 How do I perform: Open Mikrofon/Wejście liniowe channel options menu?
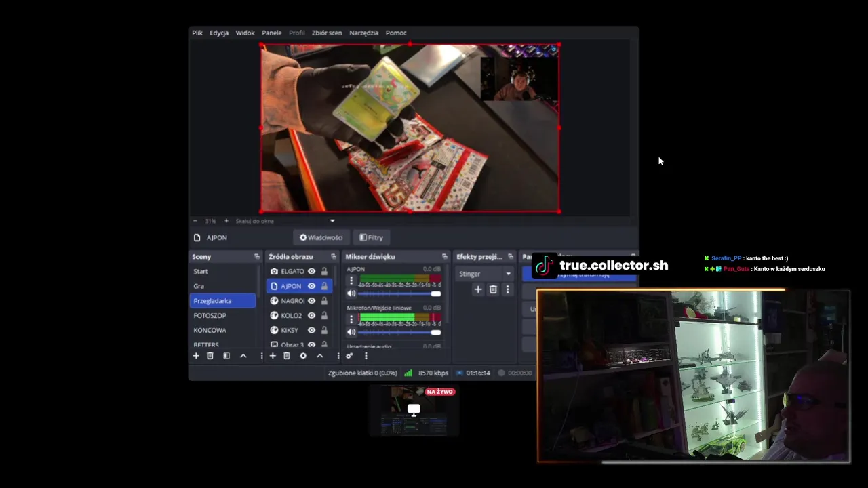351,319
